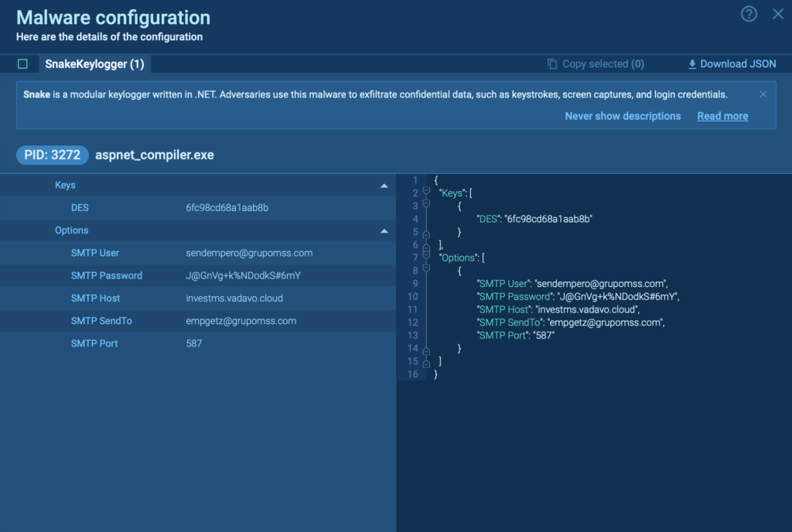The image size is (792, 532).
Task: Fold the object block at line 3
Action: pyautogui.click(x=425, y=206)
